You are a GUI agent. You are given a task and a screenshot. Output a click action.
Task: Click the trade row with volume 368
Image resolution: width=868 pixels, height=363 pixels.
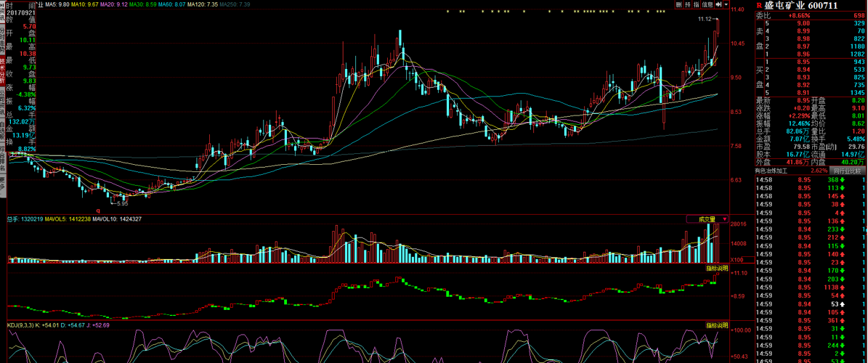point(811,179)
